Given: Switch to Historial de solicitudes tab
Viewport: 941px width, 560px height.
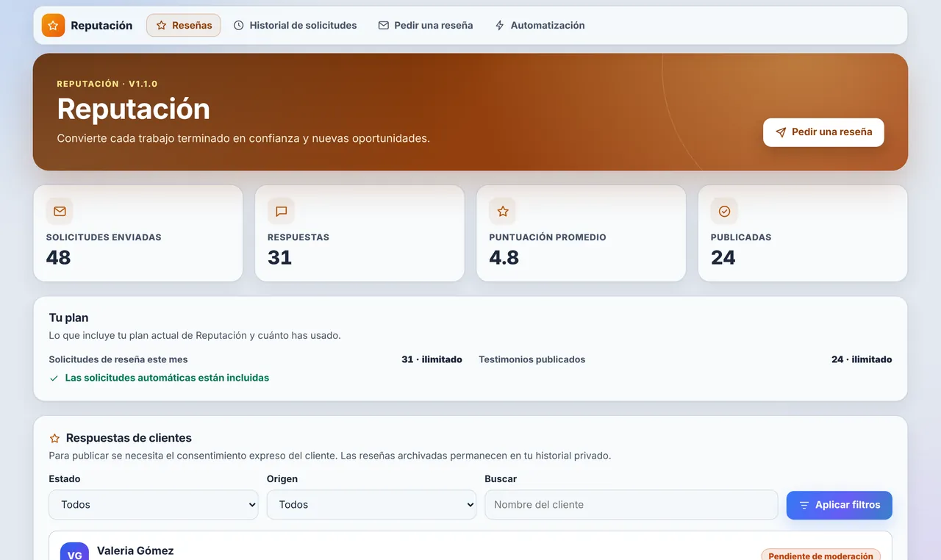Looking at the screenshot, I should pyautogui.click(x=296, y=25).
